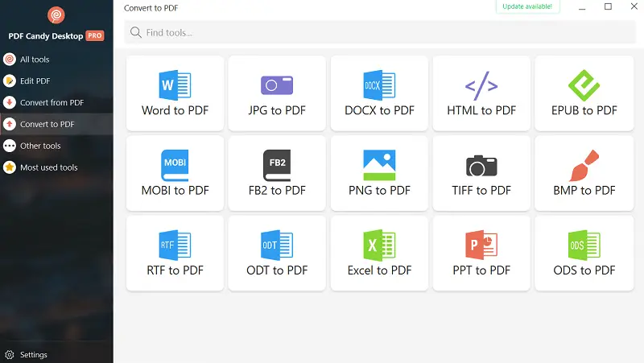This screenshot has height=363, width=644.
Task: Open Settings from sidebar label
Action: click(x=34, y=355)
